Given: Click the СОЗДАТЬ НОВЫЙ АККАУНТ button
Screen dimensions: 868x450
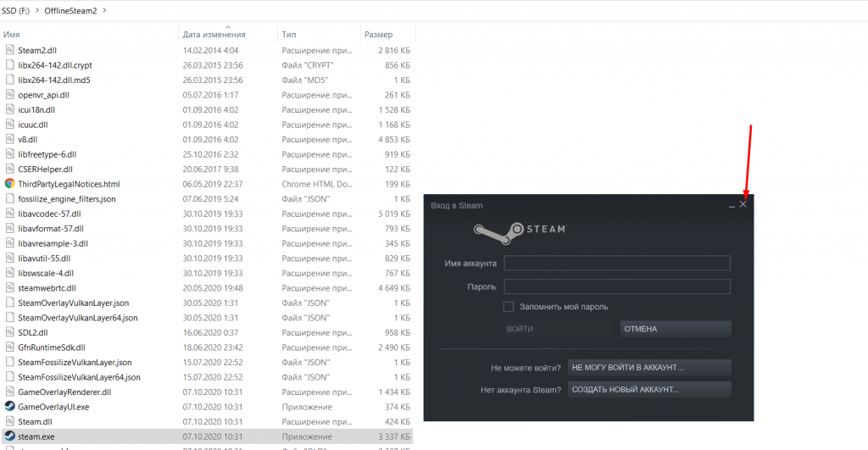Looking at the screenshot, I should (649, 390).
